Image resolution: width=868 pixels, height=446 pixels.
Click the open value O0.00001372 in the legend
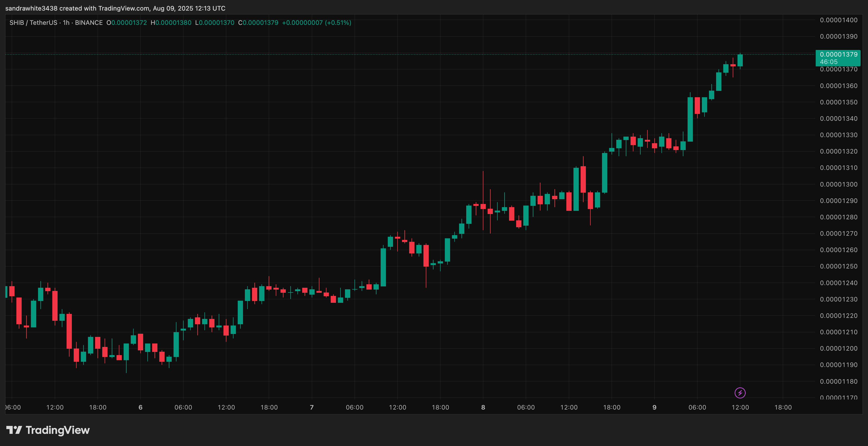[127, 22]
